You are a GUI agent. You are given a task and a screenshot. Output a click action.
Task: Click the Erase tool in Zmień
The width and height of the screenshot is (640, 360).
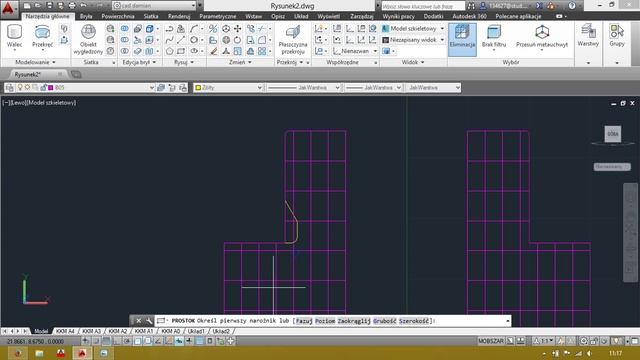213,51
